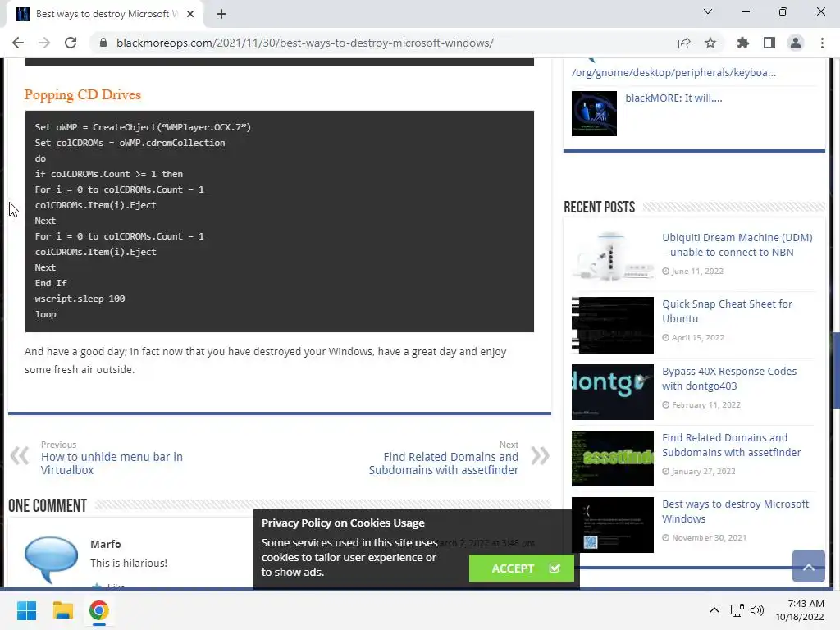Open the volume speaker tray icon
This screenshot has height=630, width=840.
point(757,610)
